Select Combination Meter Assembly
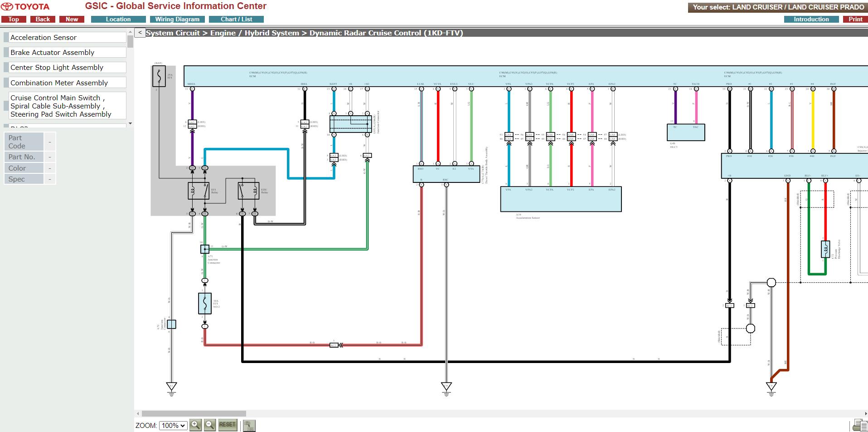This screenshot has width=868, height=432. pos(68,83)
